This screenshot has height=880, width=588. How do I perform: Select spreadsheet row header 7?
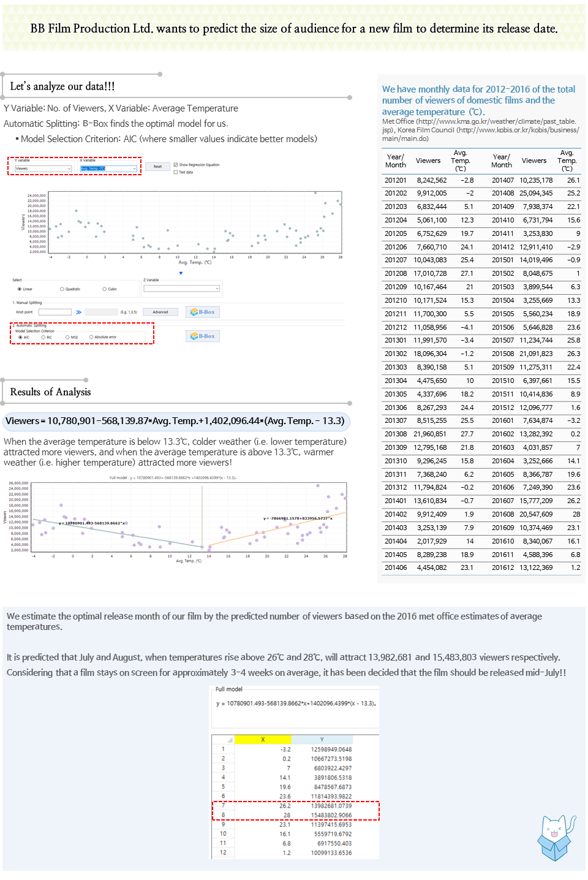[x=223, y=806]
